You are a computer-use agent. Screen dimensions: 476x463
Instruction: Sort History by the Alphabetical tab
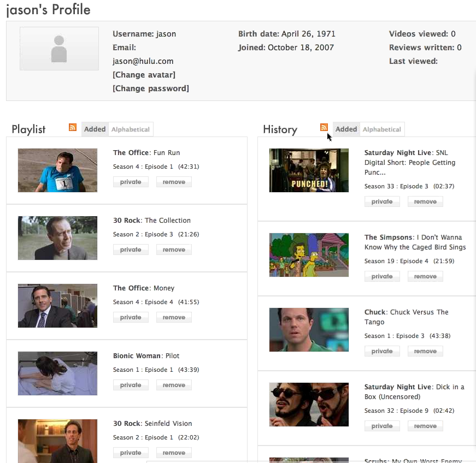click(382, 129)
